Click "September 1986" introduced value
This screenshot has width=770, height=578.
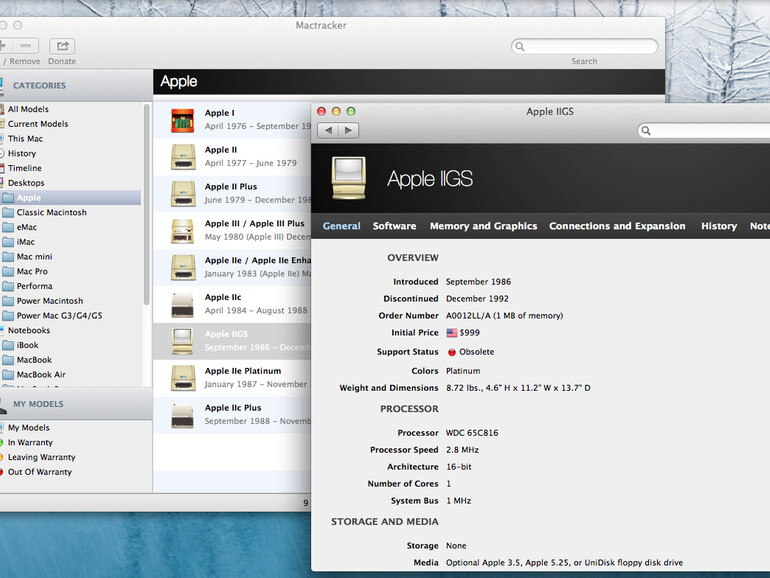478,282
